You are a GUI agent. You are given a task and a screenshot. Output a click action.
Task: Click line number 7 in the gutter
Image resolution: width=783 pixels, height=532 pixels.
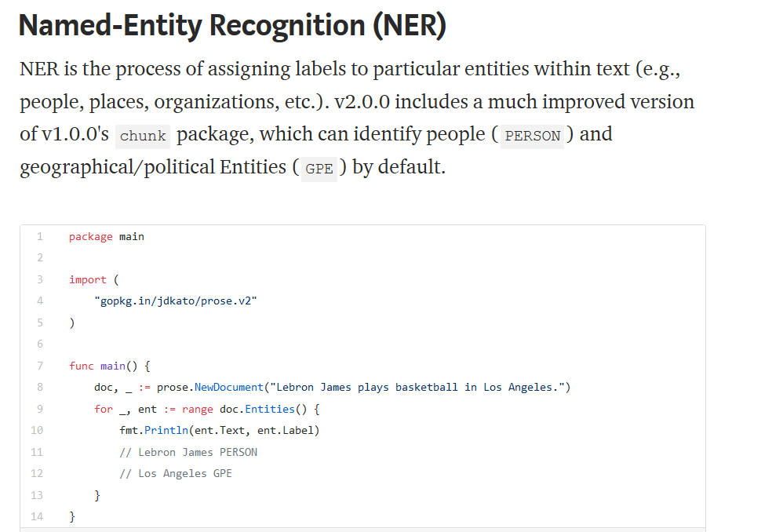39,366
